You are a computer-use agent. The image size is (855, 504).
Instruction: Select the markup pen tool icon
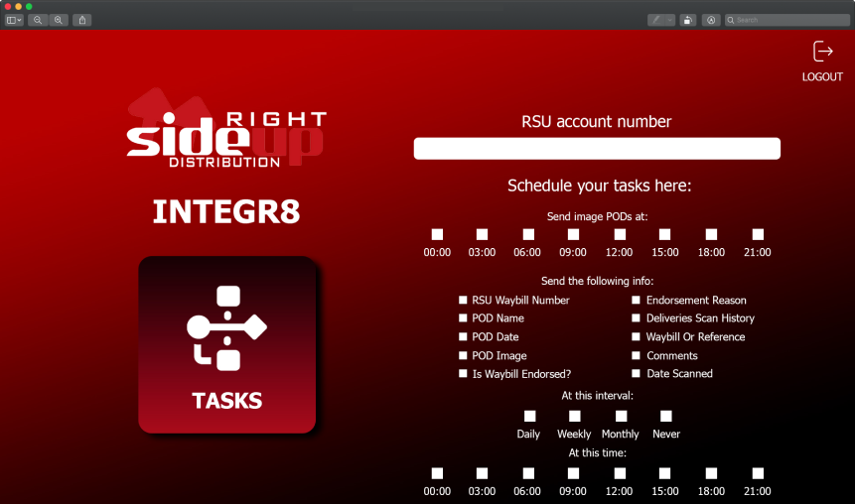click(x=656, y=20)
